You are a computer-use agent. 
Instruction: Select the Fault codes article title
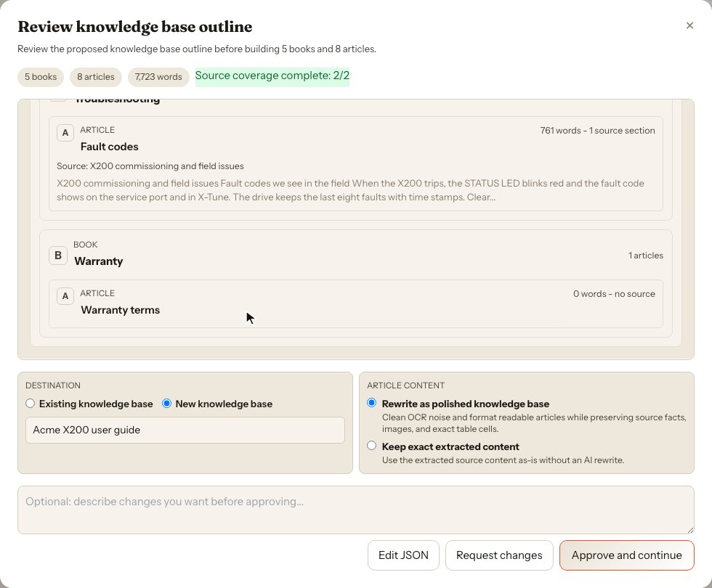(110, 147)
